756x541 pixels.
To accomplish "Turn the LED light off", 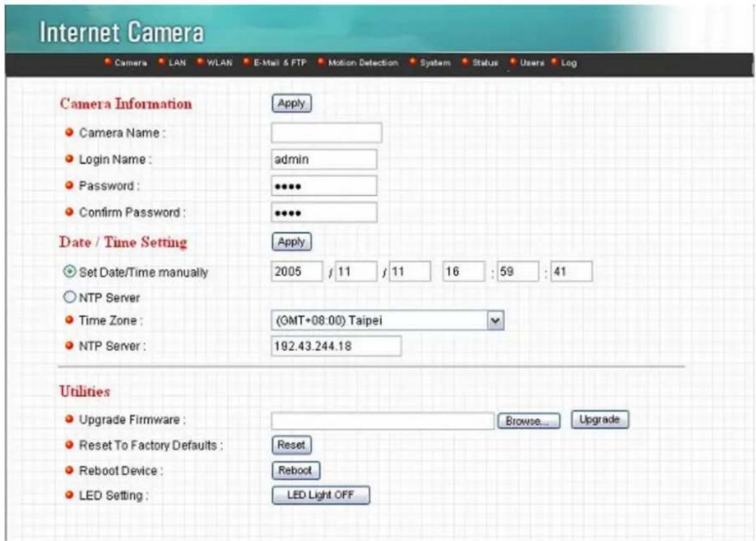I will (321, 495).
